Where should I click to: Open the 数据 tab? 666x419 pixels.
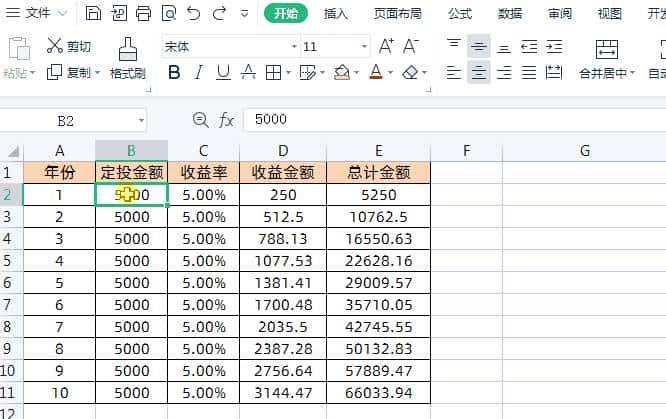click(x=510, y=14)
